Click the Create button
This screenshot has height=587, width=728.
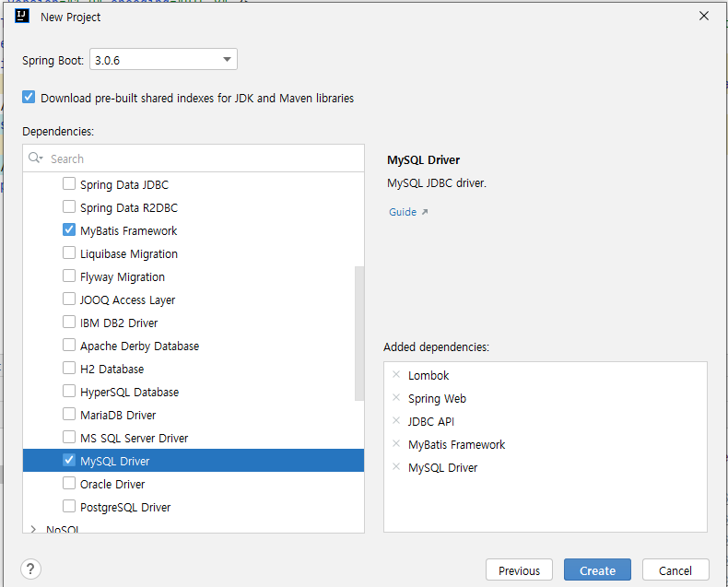[597, 569]
